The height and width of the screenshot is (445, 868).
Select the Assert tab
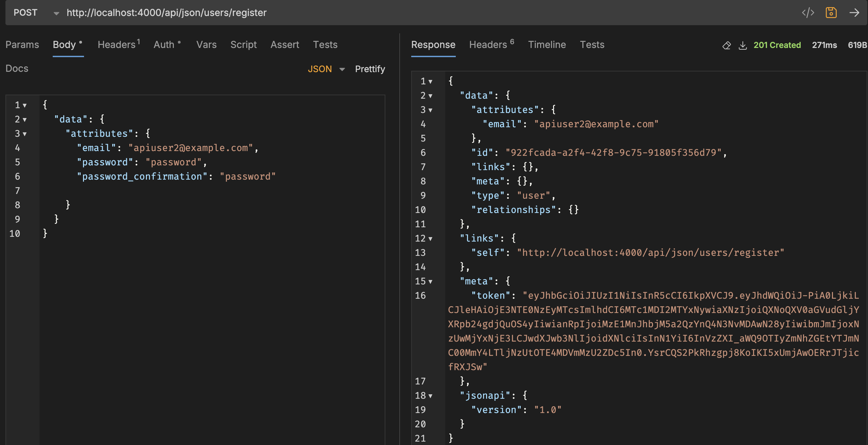click(284, 45)
